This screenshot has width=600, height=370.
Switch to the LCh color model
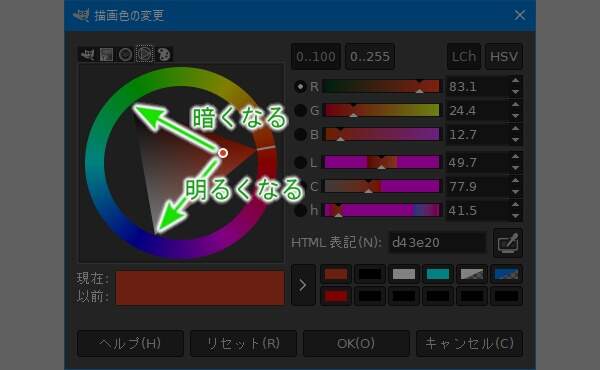coord(464,57)
